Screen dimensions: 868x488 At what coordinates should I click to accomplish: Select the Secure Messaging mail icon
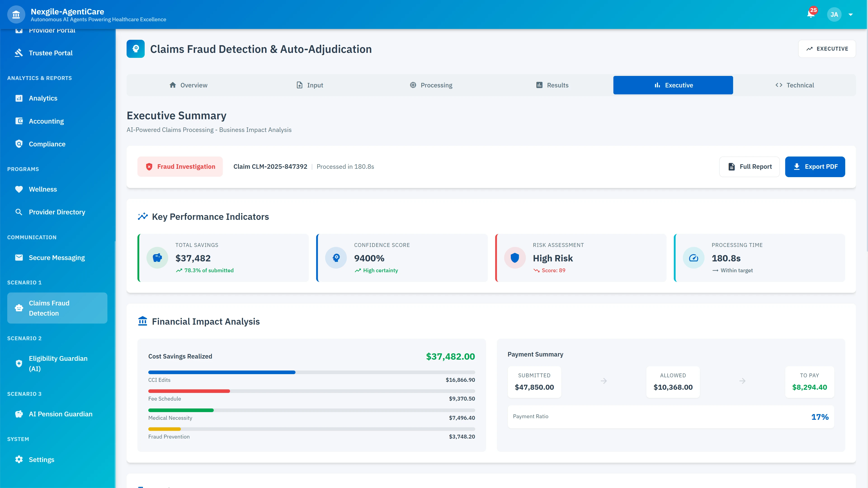[19, 257]
